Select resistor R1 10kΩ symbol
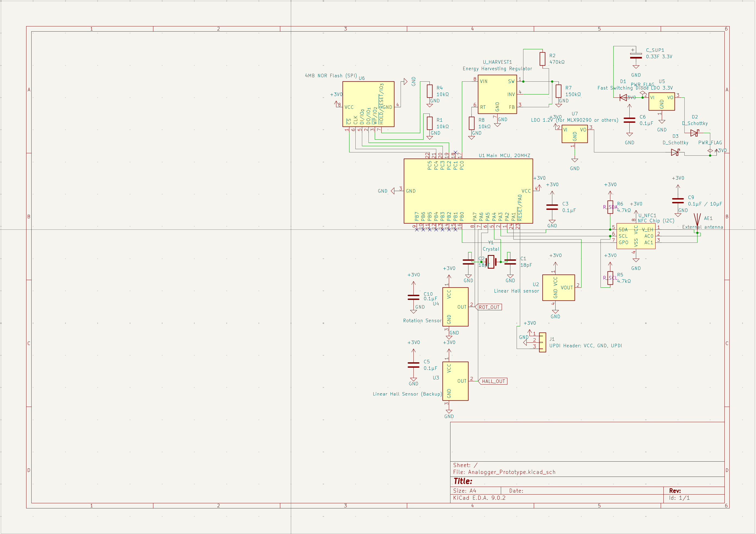Image resolution: width=756 pixels, height=534 pixels. [430, 123]
